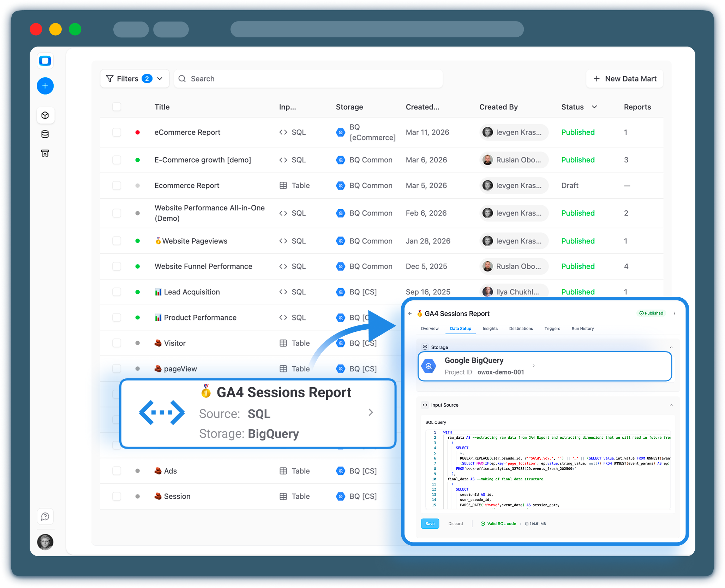Click the red status dot of eCommerce Report
This screenshot has width=725, height=588.
[x=138, y=132]
